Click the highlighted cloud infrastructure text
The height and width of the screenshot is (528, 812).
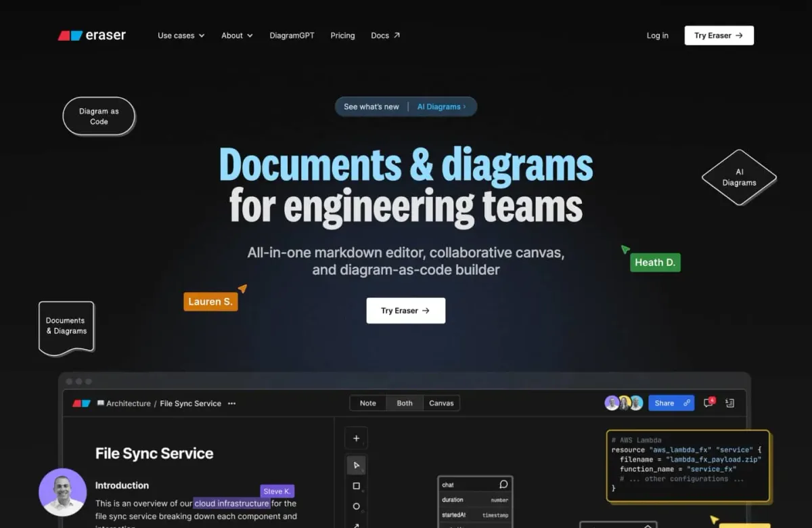pos(232,503)
